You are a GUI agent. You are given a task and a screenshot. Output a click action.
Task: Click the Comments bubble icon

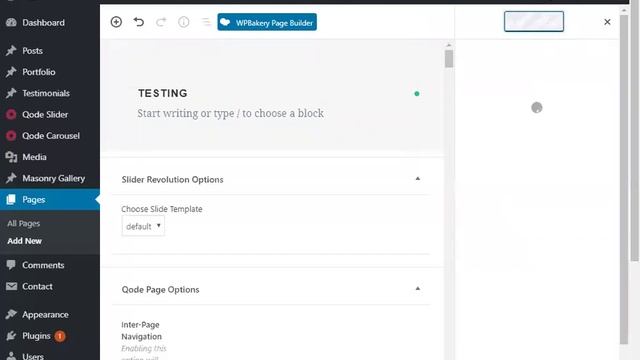tap(11, 265)
